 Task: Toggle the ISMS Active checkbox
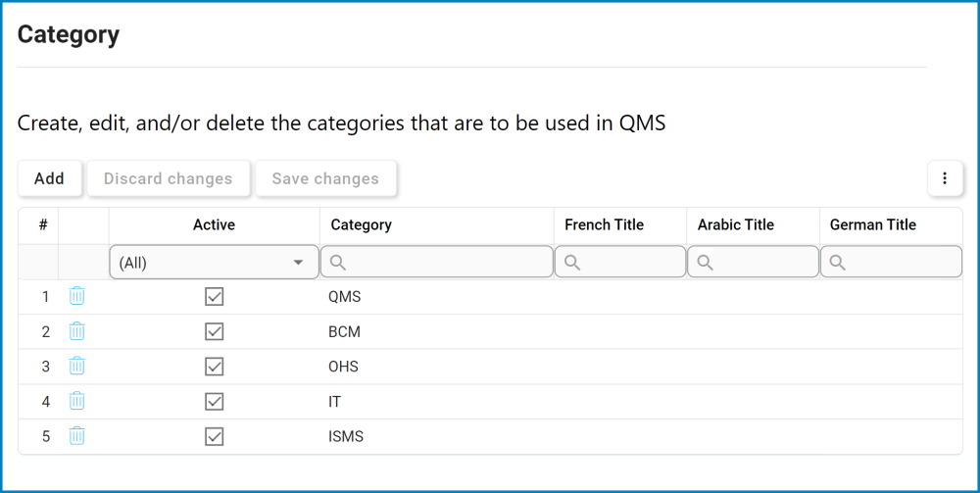pyautogui.click(x=215, y=436)
